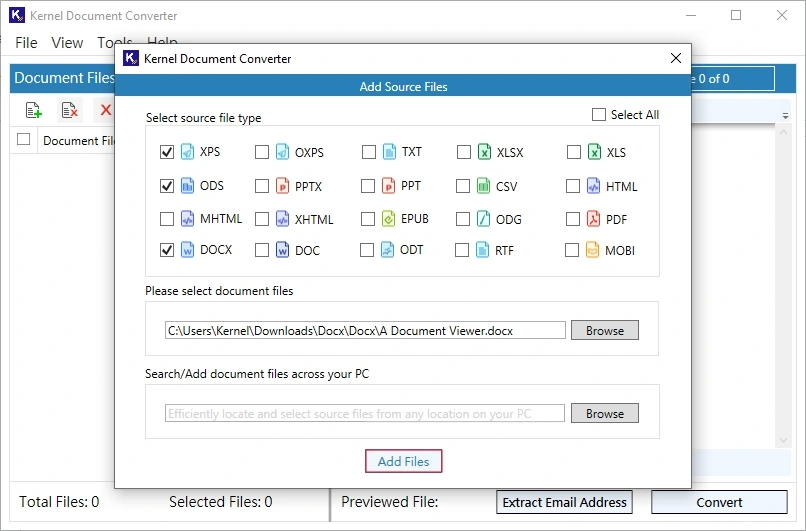Click the MHTML file type icon
The image size is (806, 531).
pos(188,219)
